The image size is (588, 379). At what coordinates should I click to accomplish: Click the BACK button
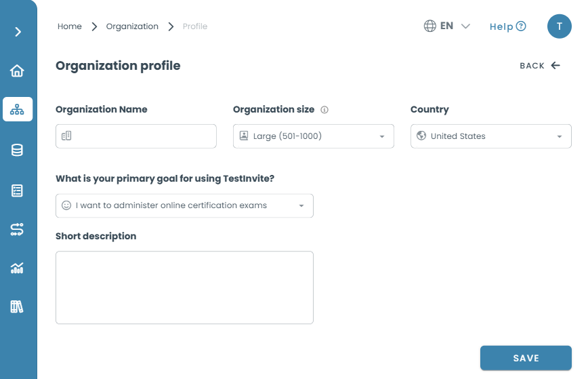pyautogui.click(x=540, y=66)
